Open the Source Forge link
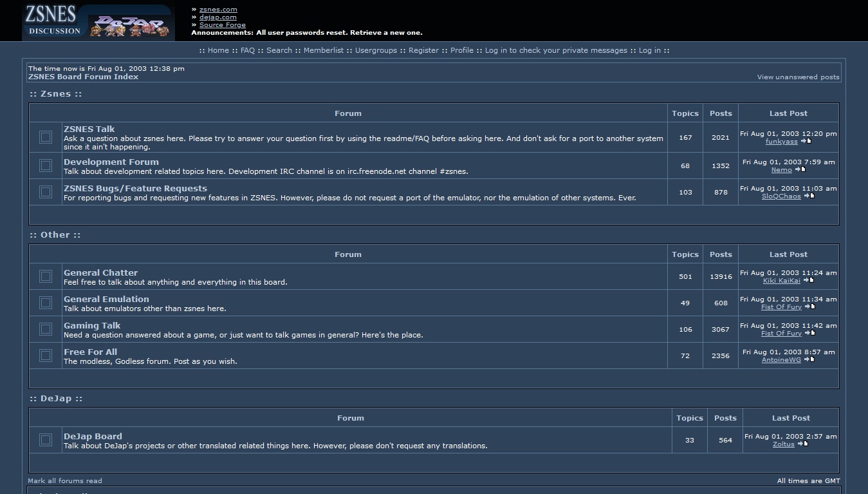Image resolution: width=868 pixels, height=494 pixels. coord(223,25)
